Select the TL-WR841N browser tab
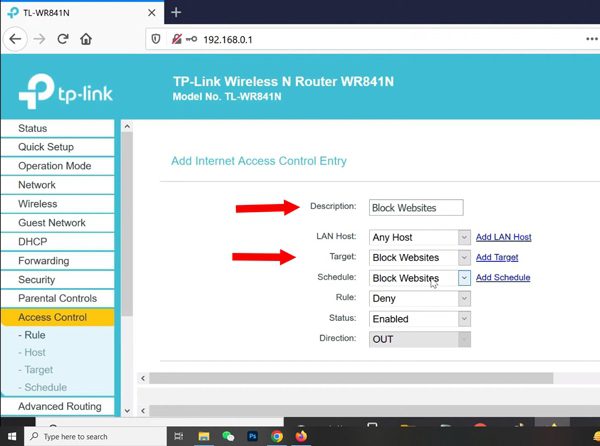 point(82,13)
